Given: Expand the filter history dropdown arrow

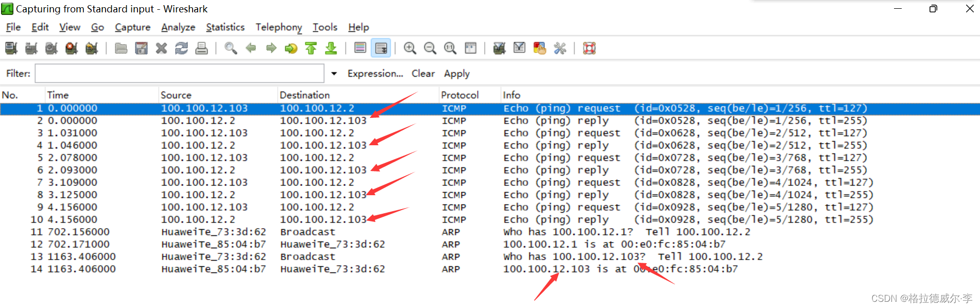Looking at the screenshot, I should coord(334,74).
